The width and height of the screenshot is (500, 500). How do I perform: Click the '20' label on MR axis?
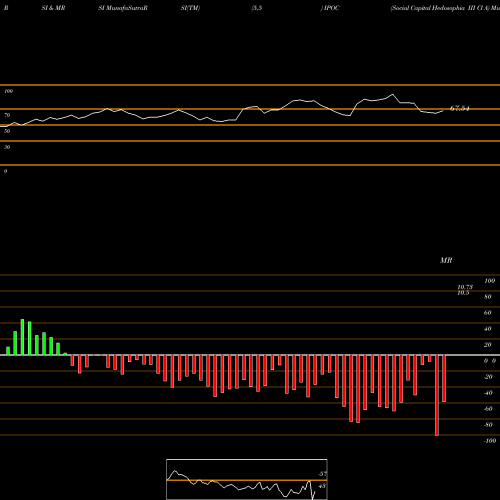pyautogui.click(x=487, y=345)
